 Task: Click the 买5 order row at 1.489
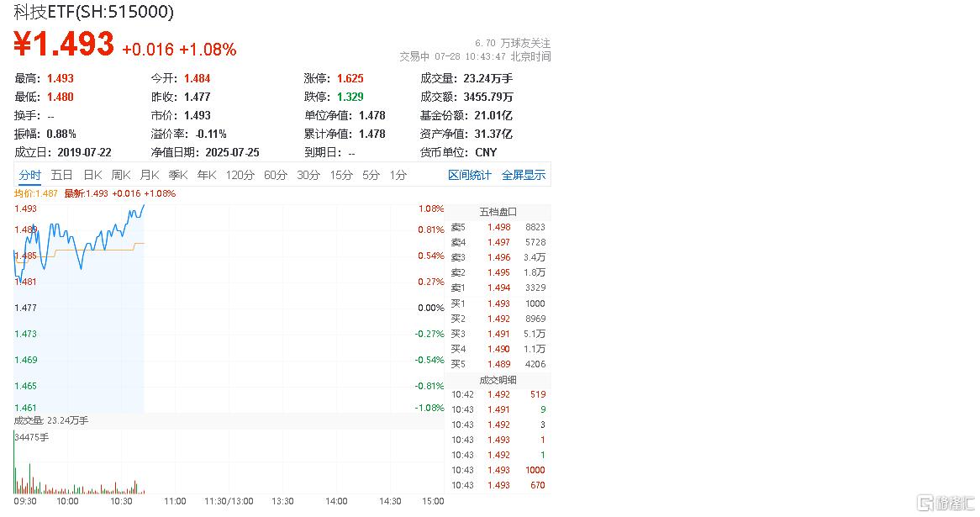click(498, 364)
